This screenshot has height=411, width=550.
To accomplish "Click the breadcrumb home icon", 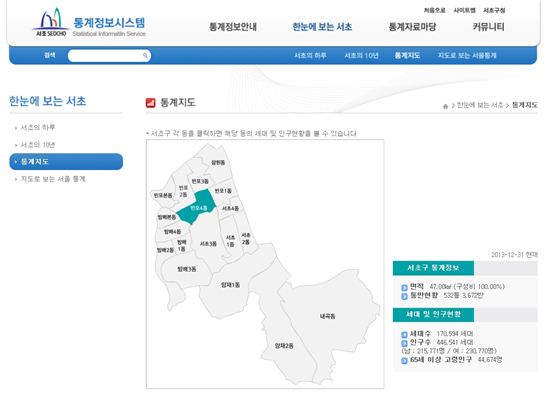I will click(445, 106).
